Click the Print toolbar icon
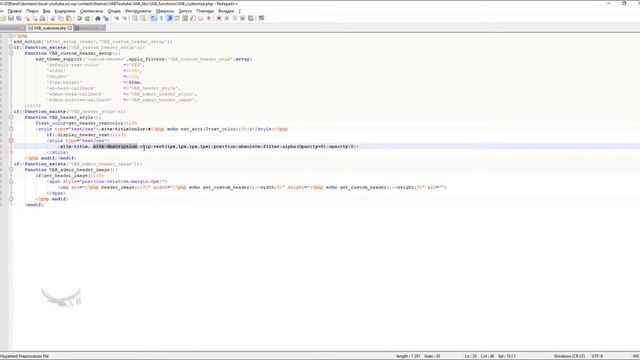Viewport: 640px width, 360px height. click(42, 18)
